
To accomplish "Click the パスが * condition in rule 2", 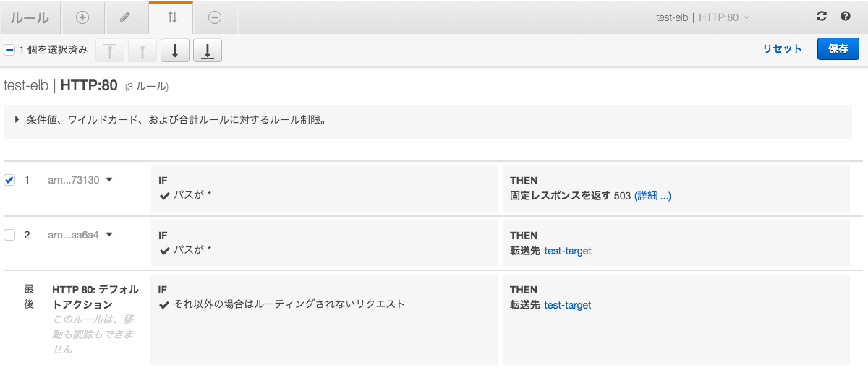I will pos(192,250).
